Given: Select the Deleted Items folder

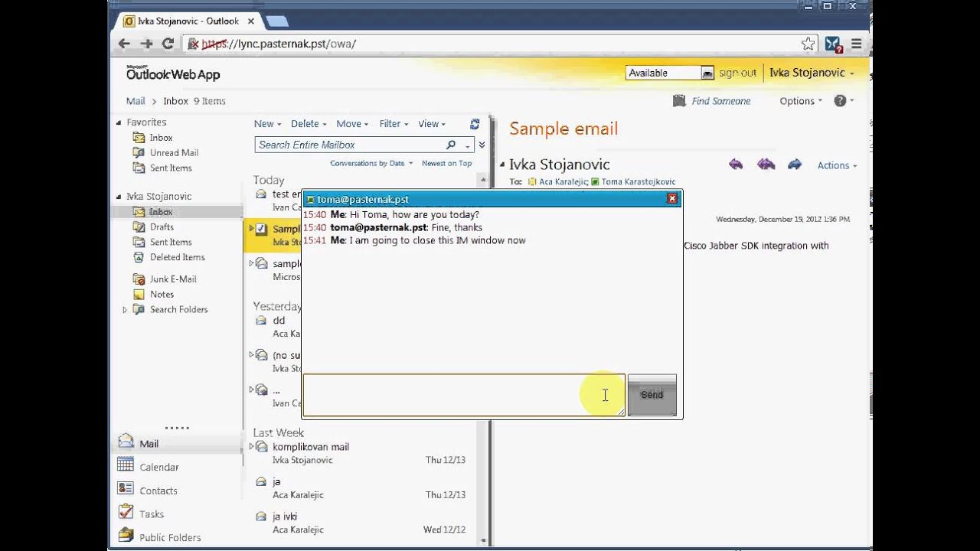Looking at the screenshot, I should (177, 257).
